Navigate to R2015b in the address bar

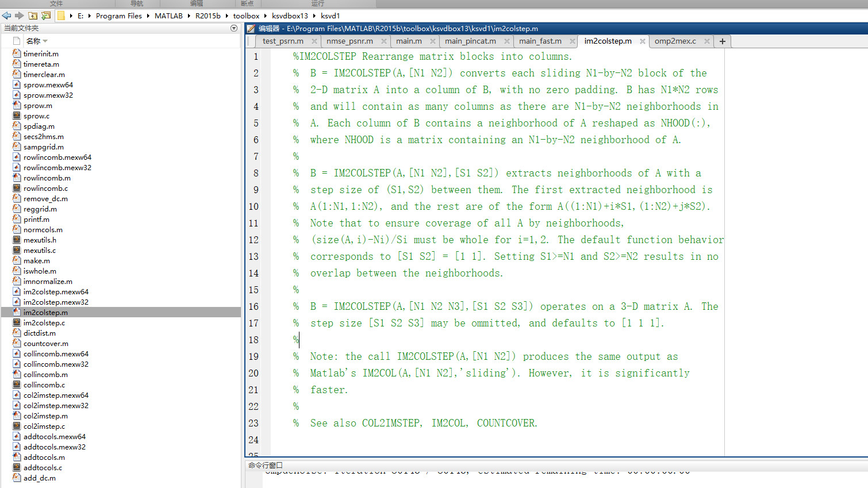(208, 16)
